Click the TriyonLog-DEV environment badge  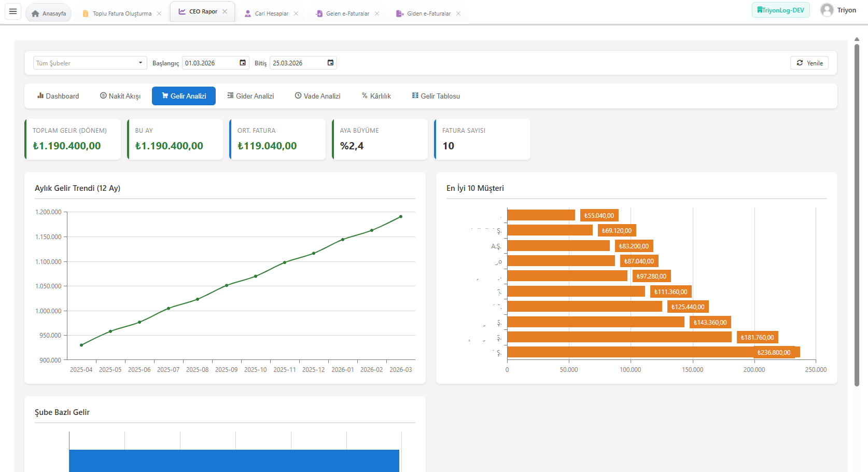[x=780, y=10]
